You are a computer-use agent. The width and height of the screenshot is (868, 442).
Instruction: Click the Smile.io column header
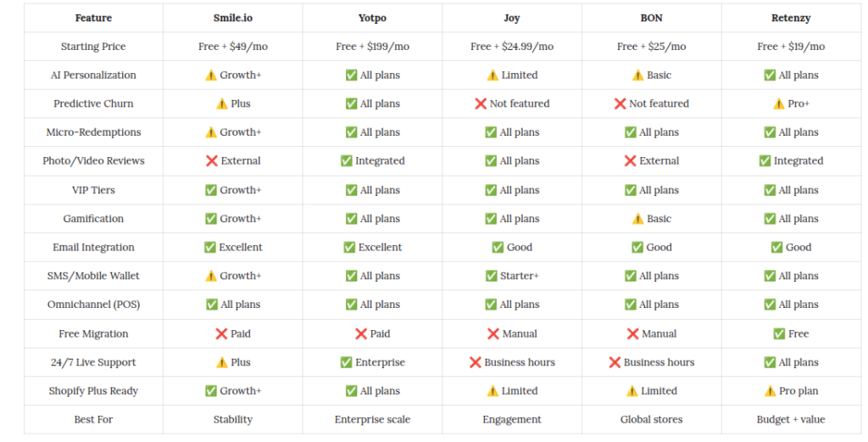click(232, 18)
